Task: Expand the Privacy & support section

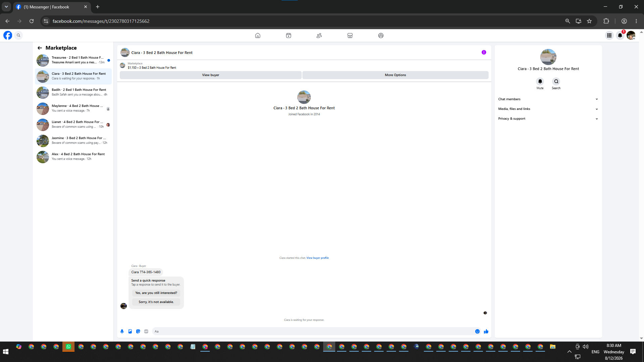Action: click(548, 119)
